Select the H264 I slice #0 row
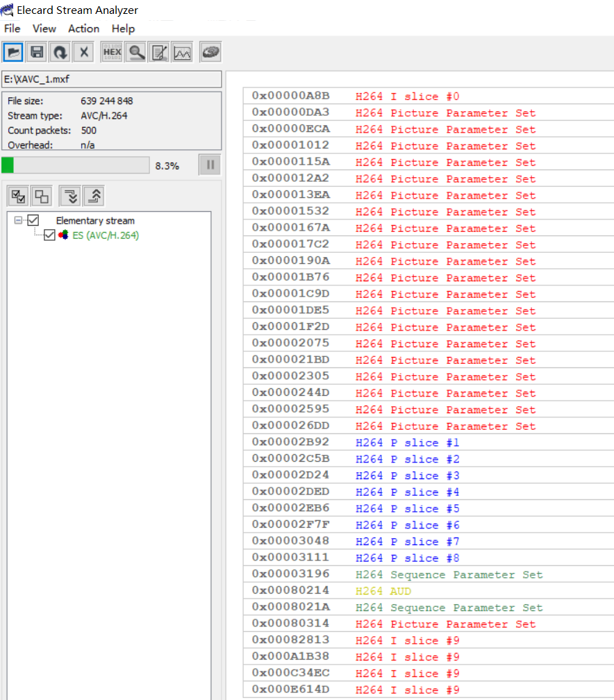Image resolution: width=614 pixels, height=700 pixels. [x=429, y=96]
